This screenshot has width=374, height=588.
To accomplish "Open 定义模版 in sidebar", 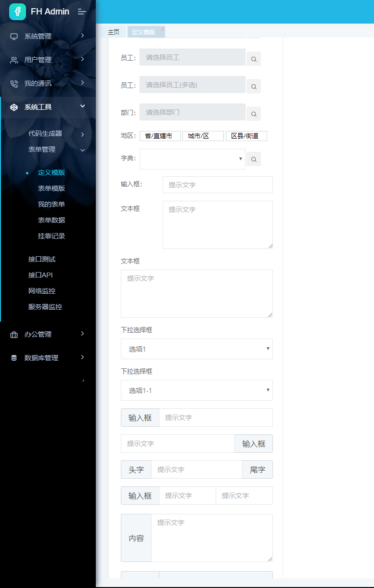I will 52,173.
